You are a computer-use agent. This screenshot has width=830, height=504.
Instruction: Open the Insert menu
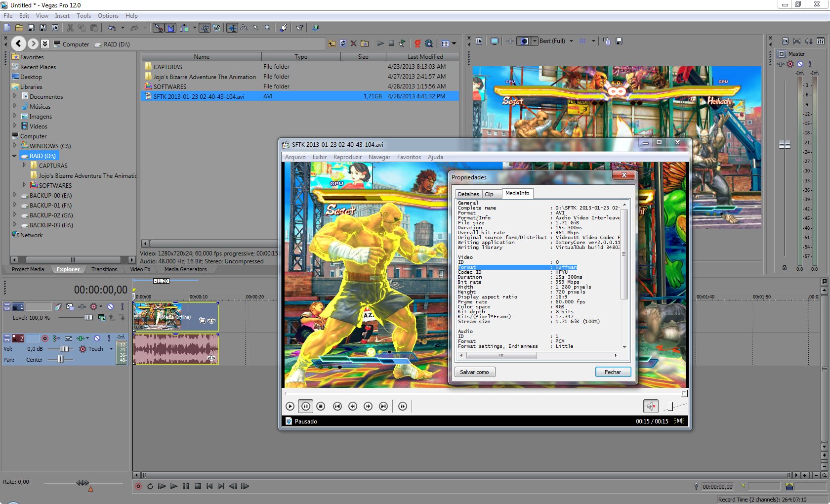62,16
